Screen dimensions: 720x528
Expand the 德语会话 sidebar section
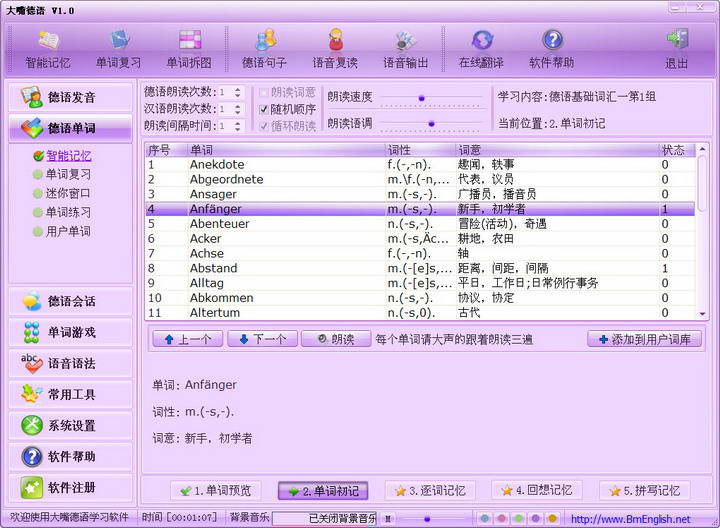[70, 301]
